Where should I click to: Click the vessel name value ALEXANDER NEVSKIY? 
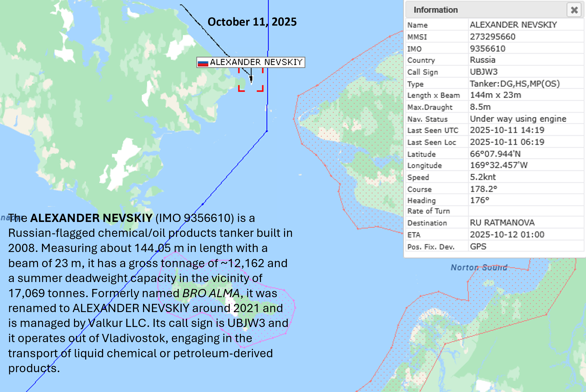pyautogui.click(x=513, y=25)
